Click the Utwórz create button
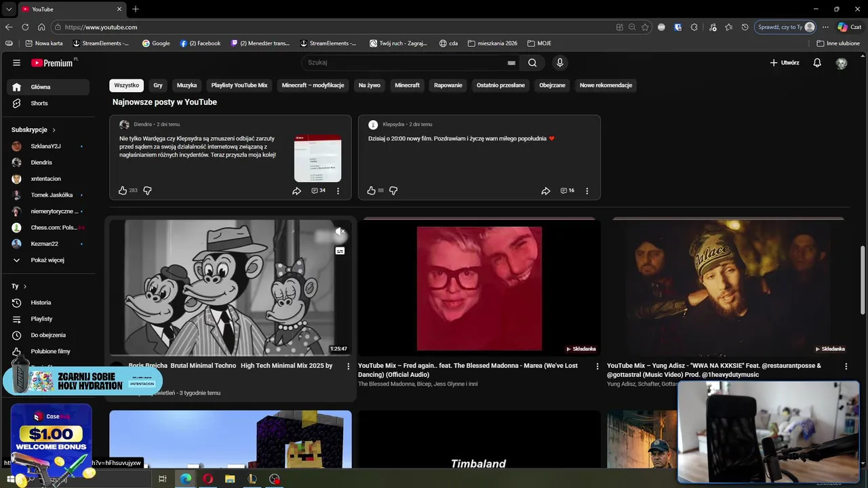The height and width of the screenshot is (488, 868). 785,62
